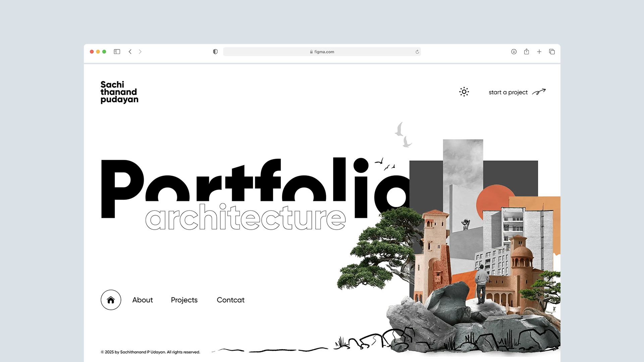Toggle light mode sun icon

[464, 92]
